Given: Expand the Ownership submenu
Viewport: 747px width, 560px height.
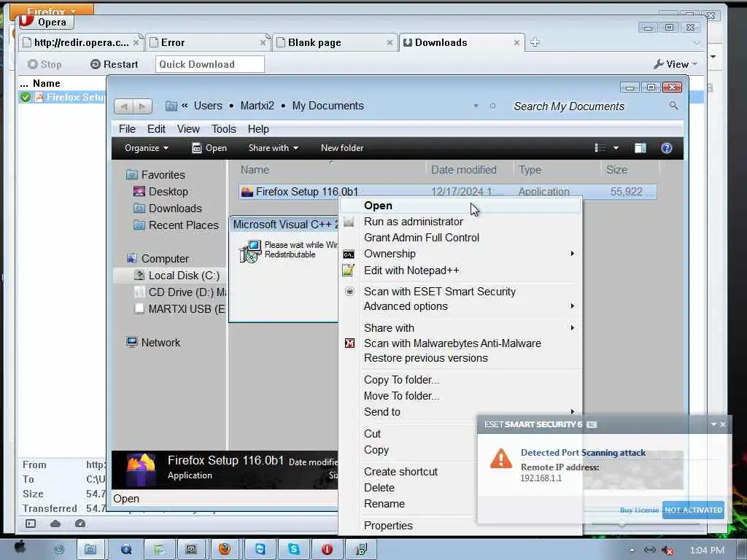Looking at the screenshot, I should [x=460, y=254].
